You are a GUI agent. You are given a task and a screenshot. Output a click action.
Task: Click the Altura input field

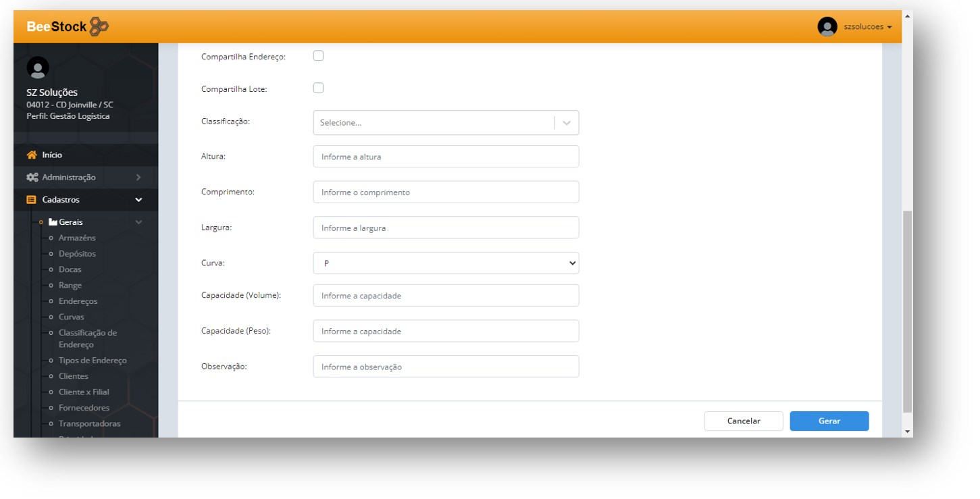click(x=446, y=157)
